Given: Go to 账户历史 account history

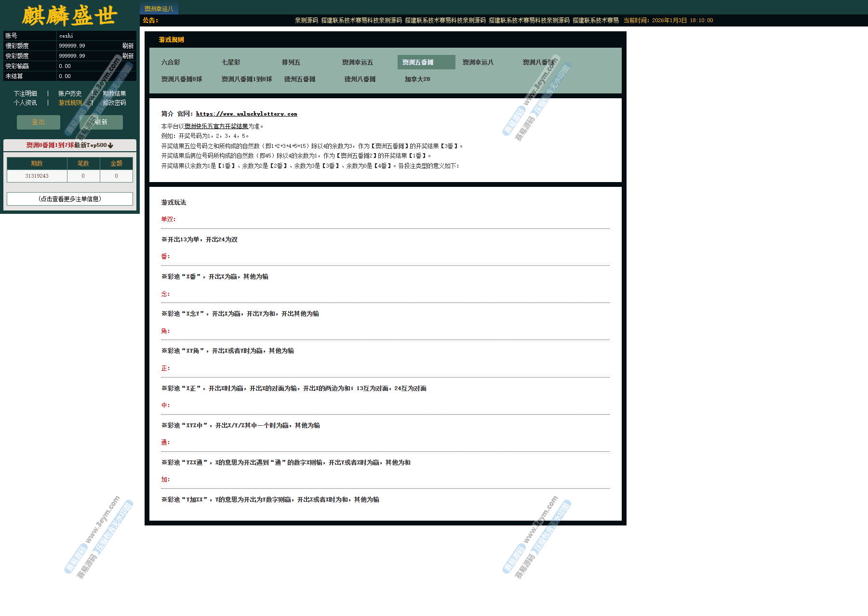Looking at the screenshot, I should [70, 93].
